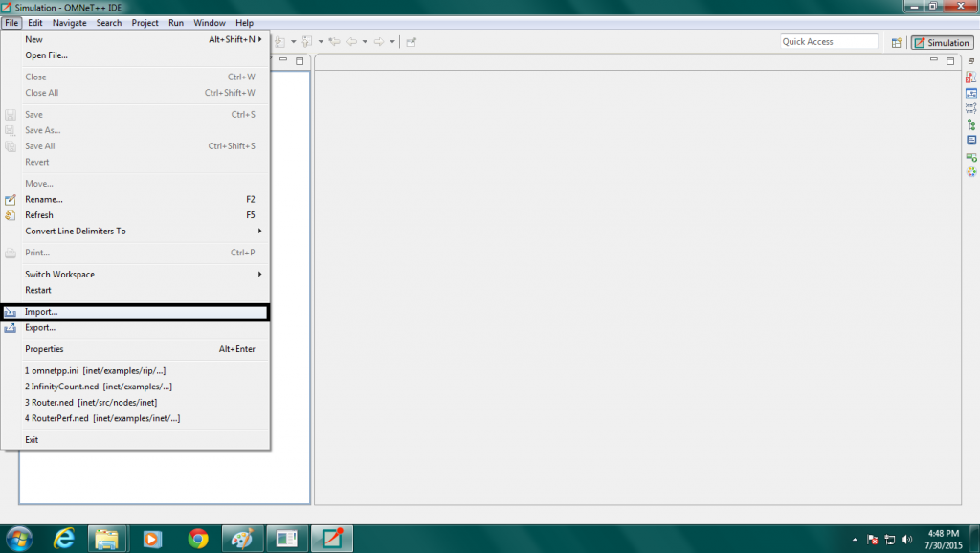Click the Export menu icon
This screenshot has height=553, width=980.
[11, 328]
